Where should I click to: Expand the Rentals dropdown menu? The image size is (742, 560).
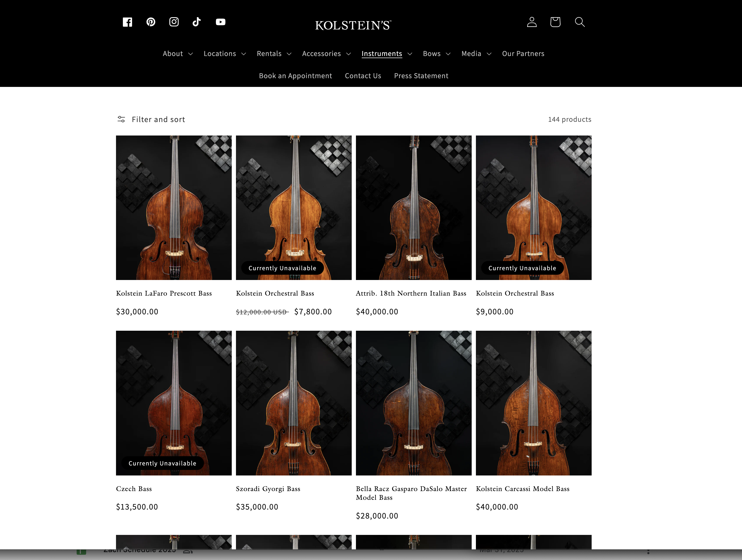(x=274, y=54)
